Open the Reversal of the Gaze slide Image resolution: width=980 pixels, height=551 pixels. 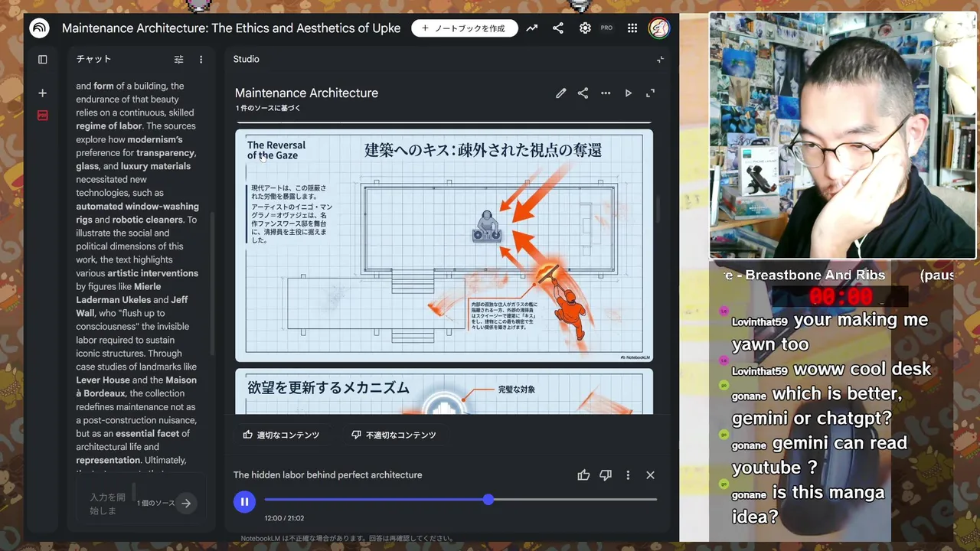click(x=444, y=245)
